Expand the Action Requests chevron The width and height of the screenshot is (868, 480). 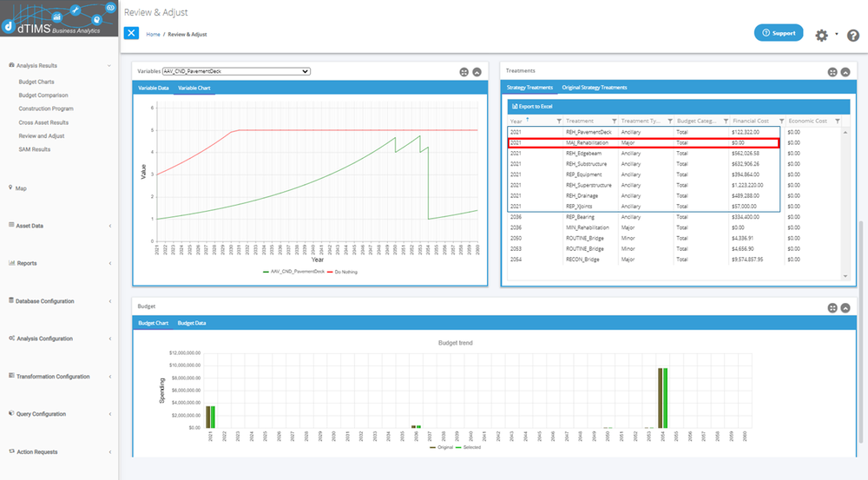pyautogui.click(x=109, y=451)
